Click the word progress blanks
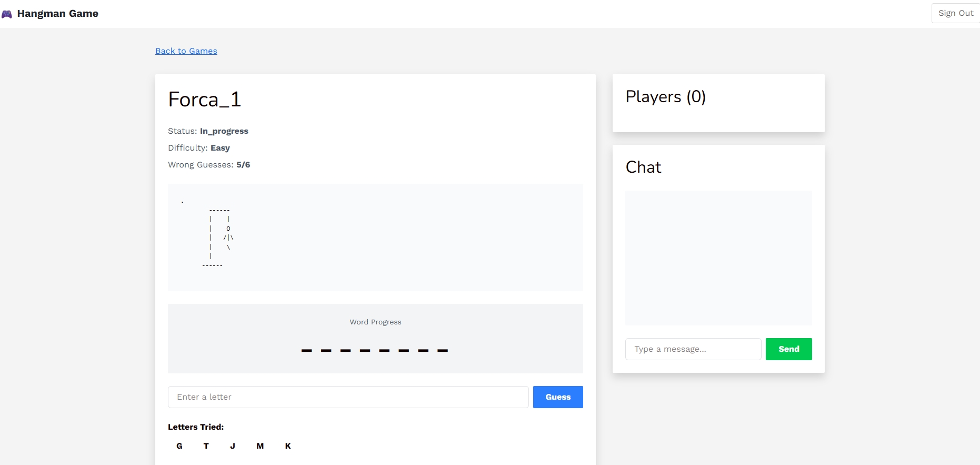 (x=375, y=350)
